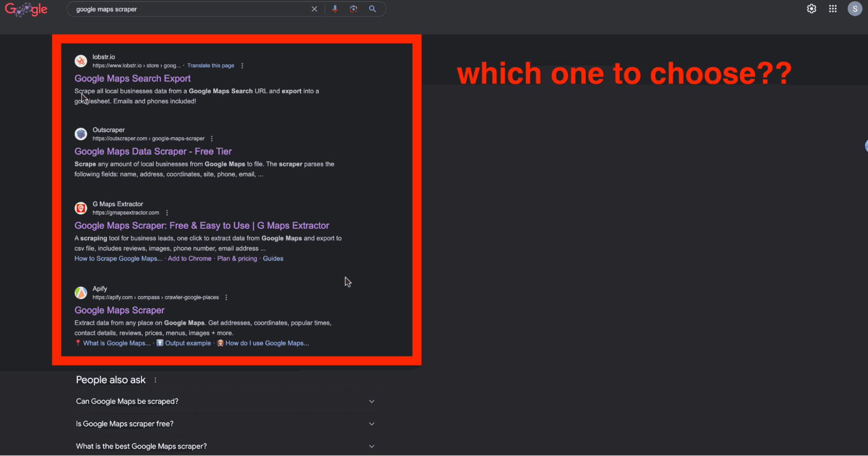Open Google Maps Search Export result

pyautogui.click(x=132, y=79)
